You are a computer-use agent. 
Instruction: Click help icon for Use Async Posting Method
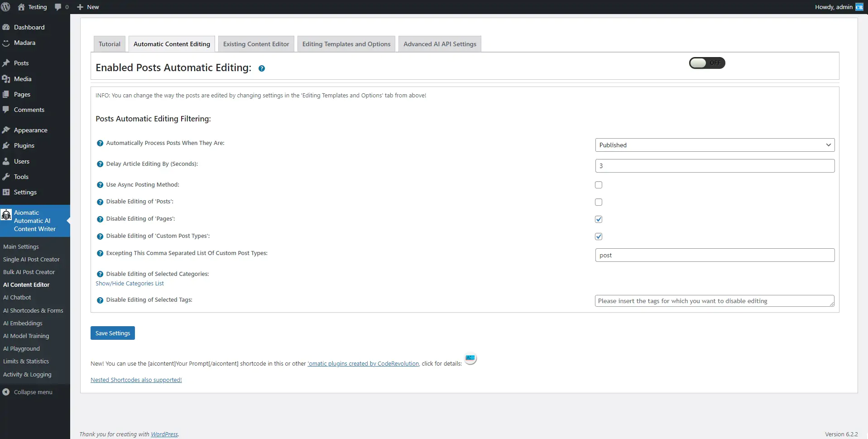tap(100, 185)
